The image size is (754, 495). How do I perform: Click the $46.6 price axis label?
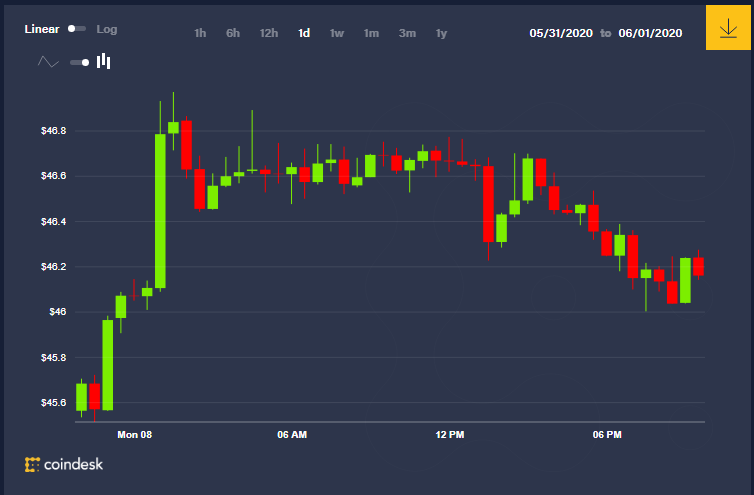[54, 176]
